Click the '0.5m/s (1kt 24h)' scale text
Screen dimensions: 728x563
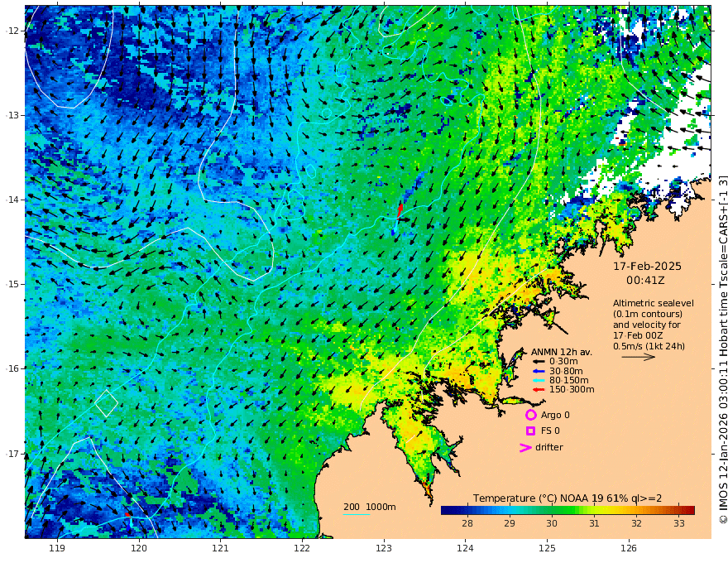tap(649, 346)
